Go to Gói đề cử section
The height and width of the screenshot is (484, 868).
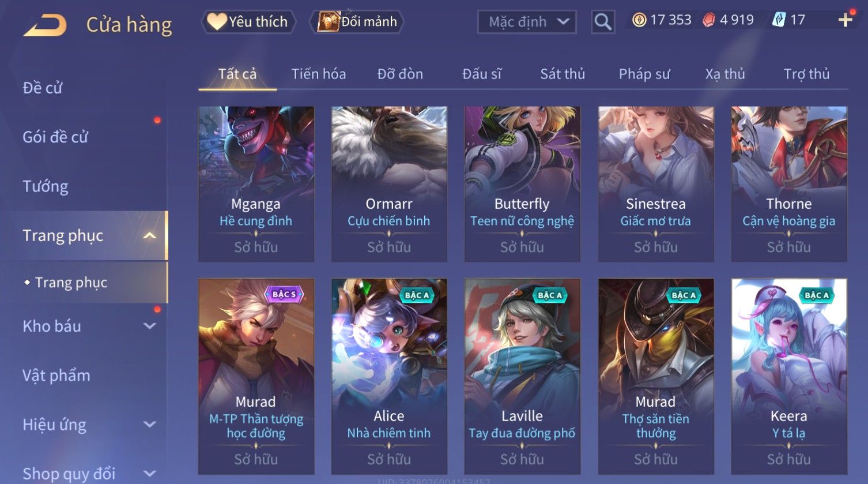[x=55, y=137]
